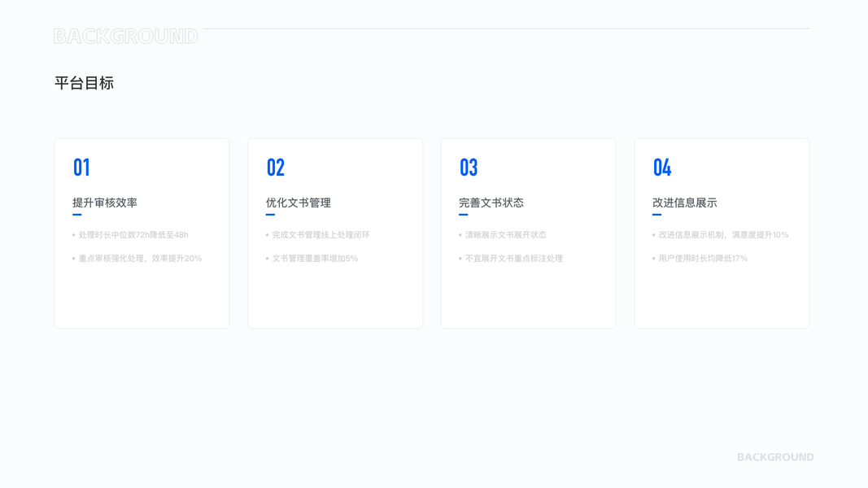The image size is (868, 488).
Task: Select the 04 card number
Action: point(662,168)
